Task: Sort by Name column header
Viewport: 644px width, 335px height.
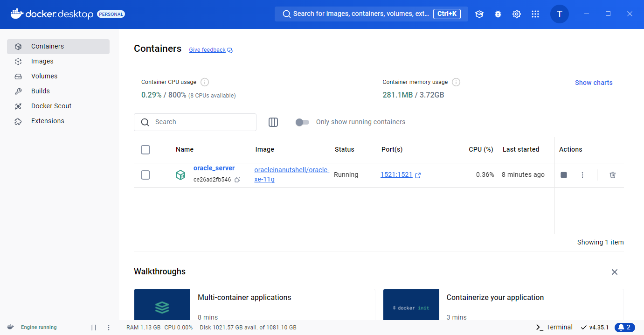Action: point(185,150)
